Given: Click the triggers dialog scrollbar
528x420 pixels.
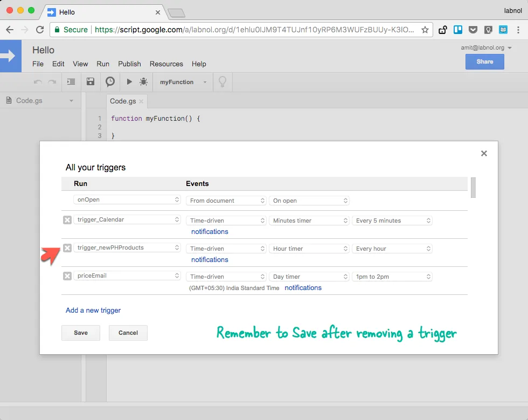Looking at the screenshot, I should [x=473, y=188].
